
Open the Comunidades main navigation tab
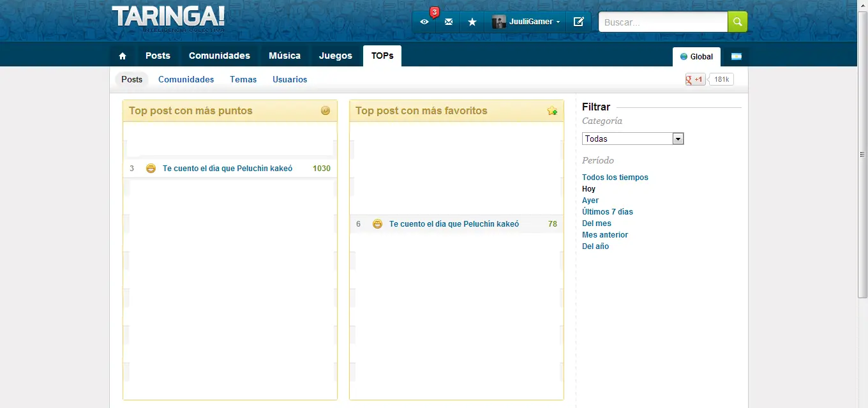click(220, 56)
